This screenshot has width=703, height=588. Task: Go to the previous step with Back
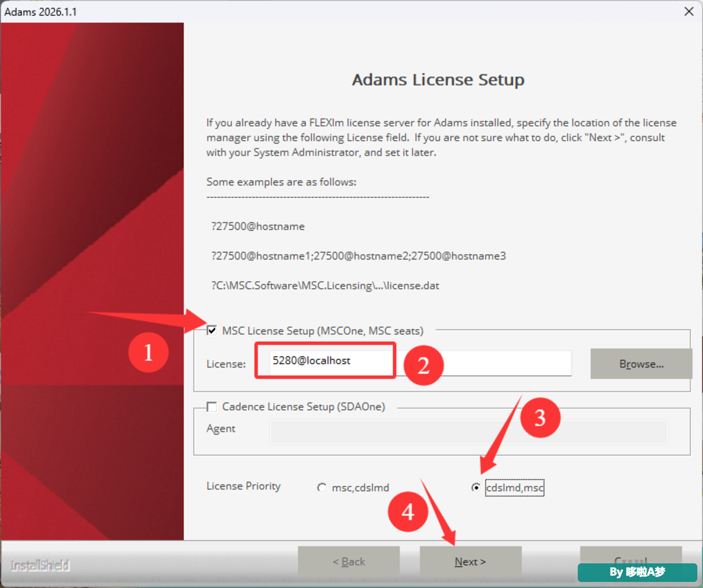click(x=349, y=561)
